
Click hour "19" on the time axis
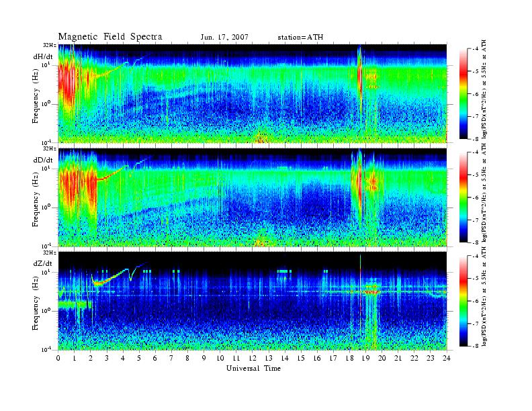365,358
